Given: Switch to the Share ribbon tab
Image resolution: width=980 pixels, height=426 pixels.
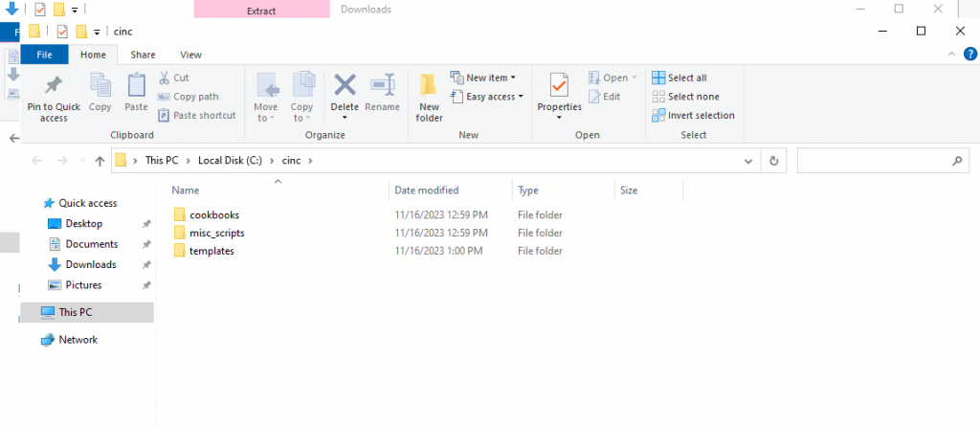Looking at the screenshot, I should (143, 56).
